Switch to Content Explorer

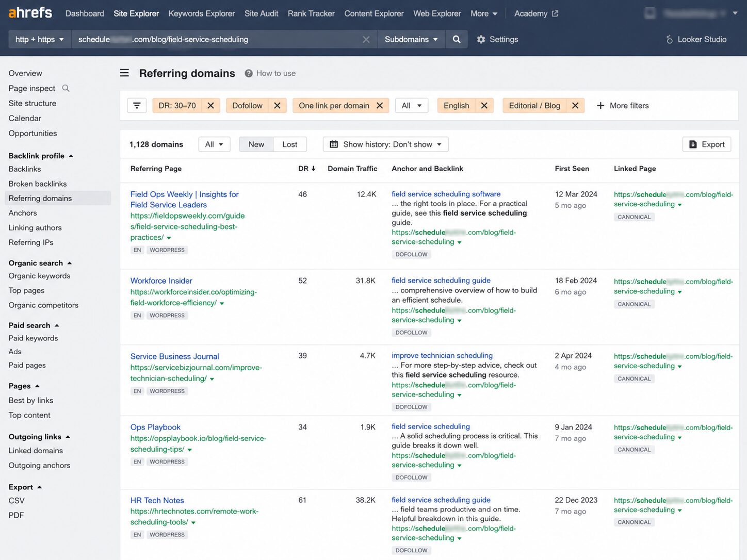tap(374, 13)
